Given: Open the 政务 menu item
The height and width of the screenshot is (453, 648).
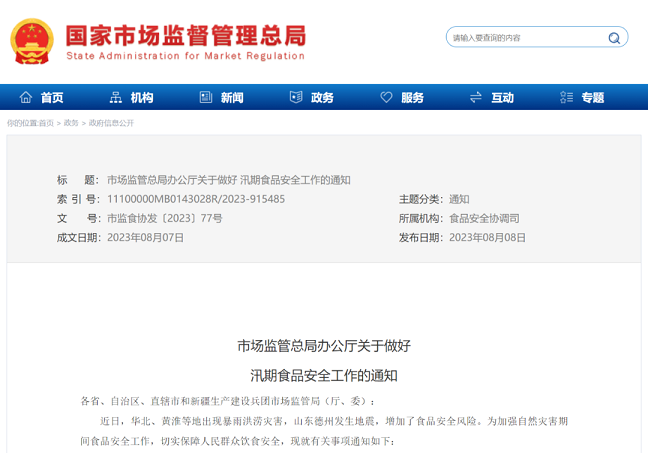Looking at the screenshot, I should pyautogui.click(x=322, y=98).
